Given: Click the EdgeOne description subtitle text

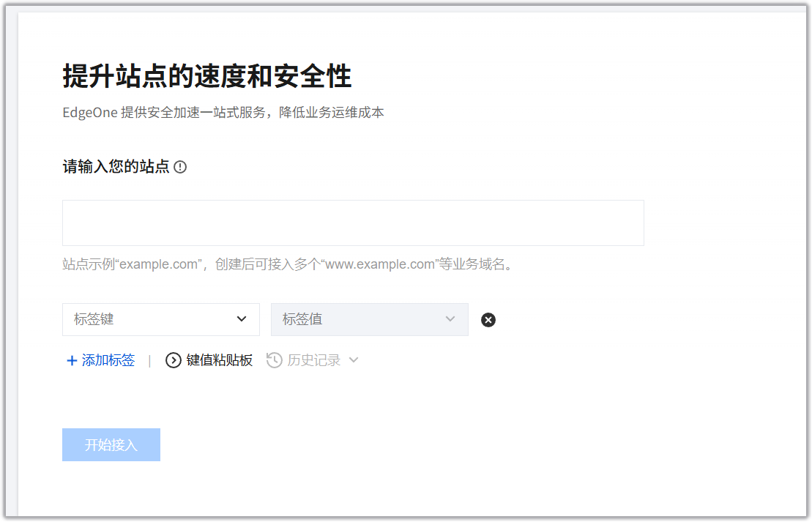Looking at the screenshot, I should (x=223, y=112).
